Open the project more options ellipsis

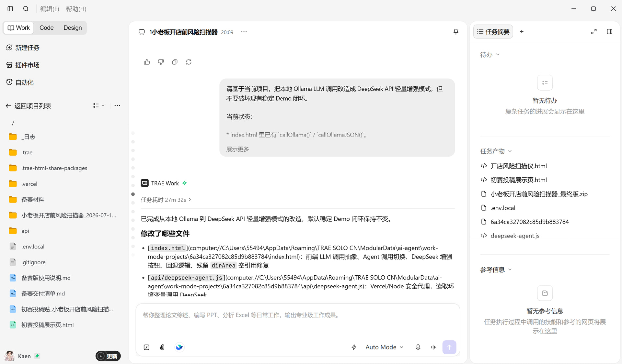(117, 105)
